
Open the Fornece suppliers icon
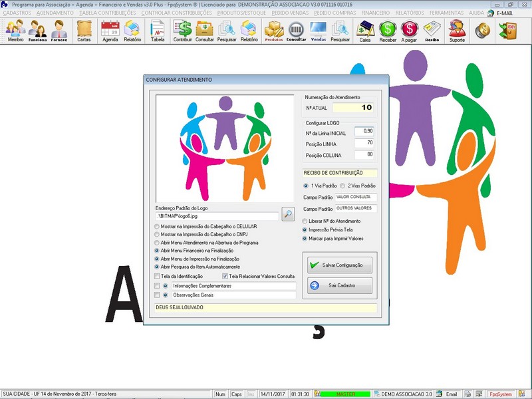[59, 31]
